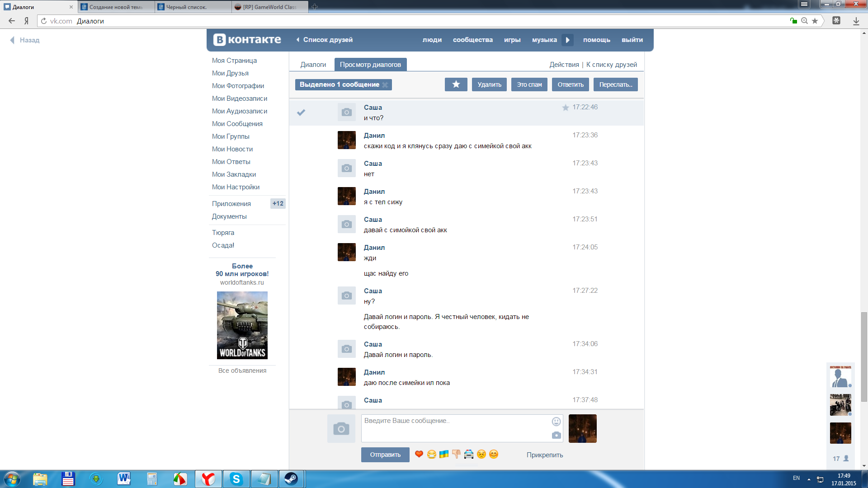Clear selection using X on 'Выделено 1 сообщение'
The width and height of the screenshot is (868, 488).
[385, 85]
